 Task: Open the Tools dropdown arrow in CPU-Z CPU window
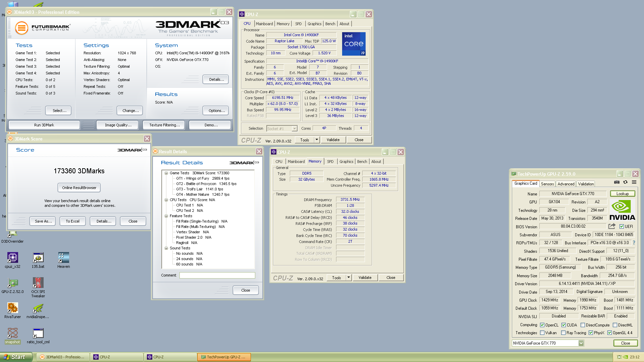click(x=317, y=140)
